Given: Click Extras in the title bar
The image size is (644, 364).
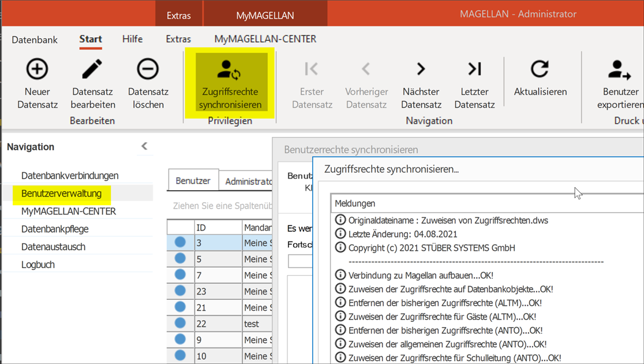Looking at the screenshot, I should tap(179, 16).
